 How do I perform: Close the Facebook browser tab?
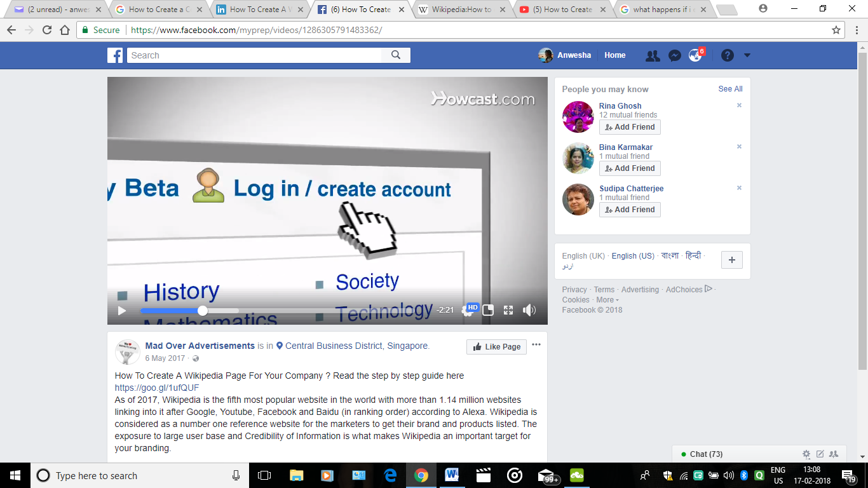click(401, 10)
